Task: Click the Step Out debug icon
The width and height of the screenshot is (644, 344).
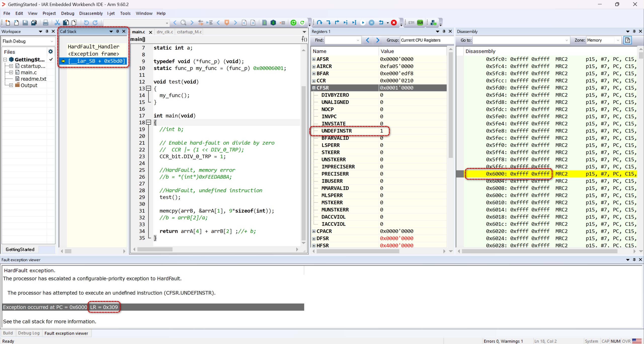Action: tap(337, 23)
